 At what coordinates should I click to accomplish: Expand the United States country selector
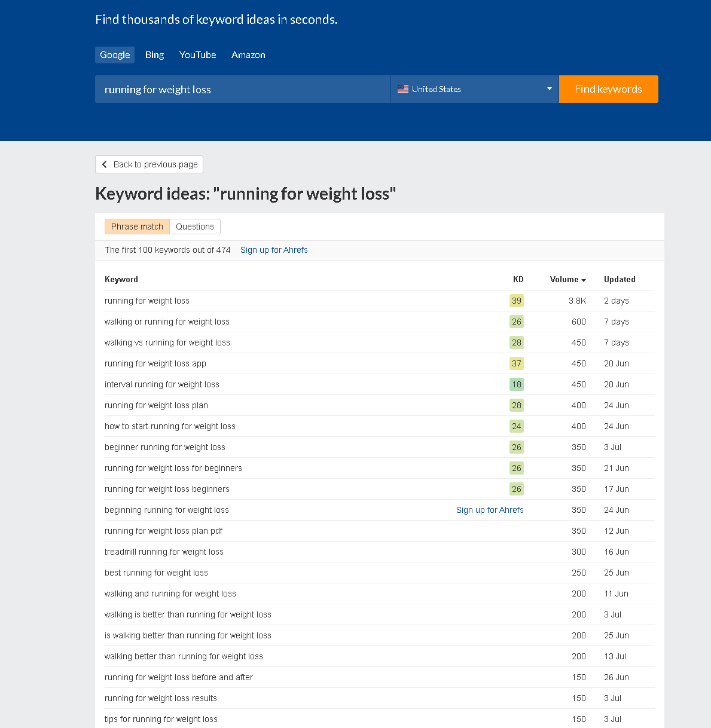[475, 89]
